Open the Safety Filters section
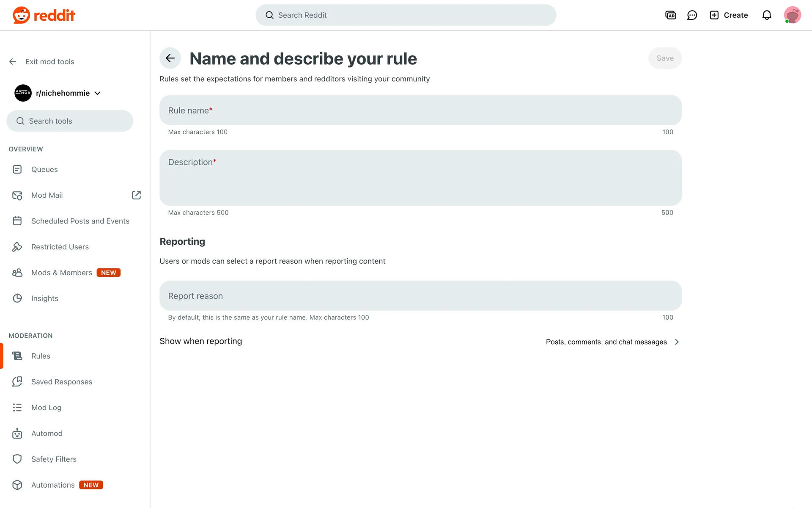The width and height of the screenshot is (812, 508). click(54, 459)
